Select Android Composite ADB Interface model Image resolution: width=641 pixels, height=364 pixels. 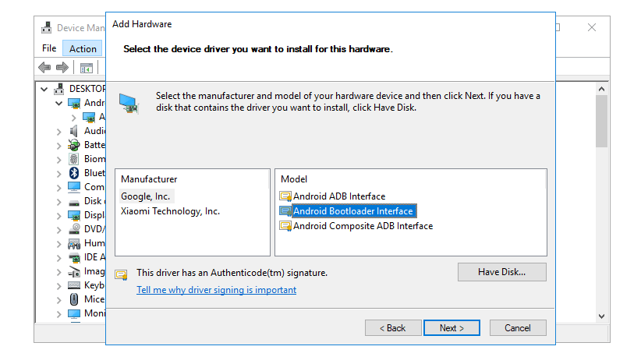pos(363,226)
